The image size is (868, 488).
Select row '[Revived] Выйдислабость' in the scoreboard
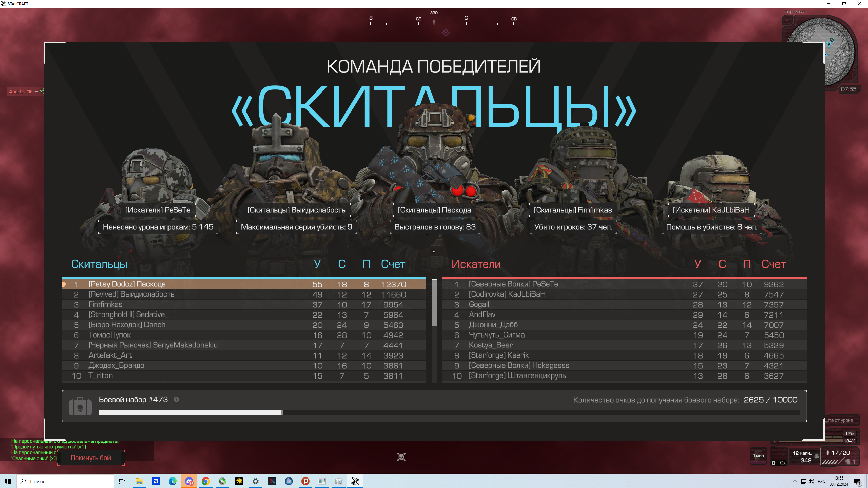244,294
